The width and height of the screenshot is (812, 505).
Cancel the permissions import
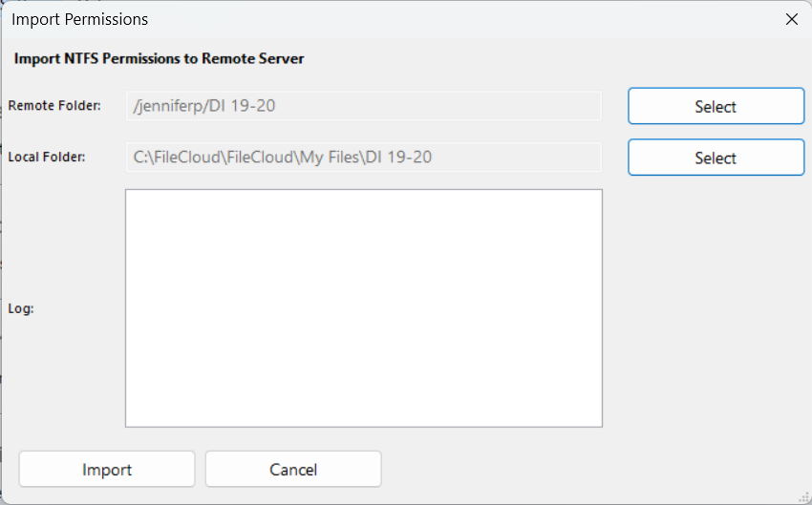point(293,469)
